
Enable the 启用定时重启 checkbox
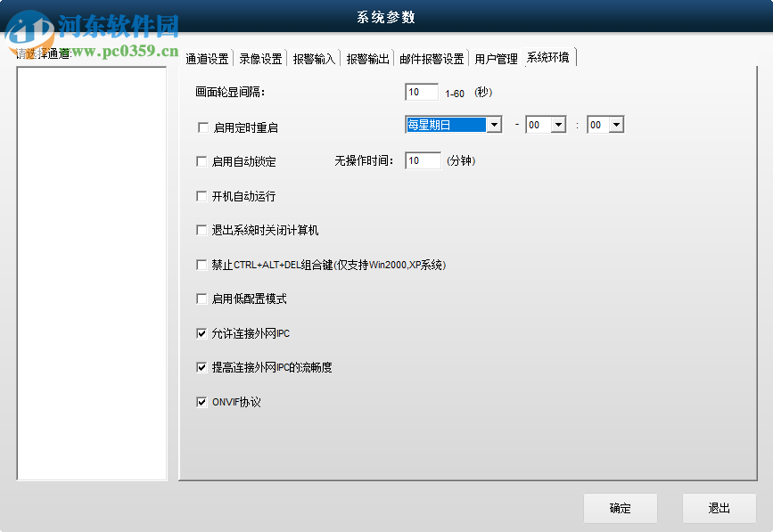point(202,127)
